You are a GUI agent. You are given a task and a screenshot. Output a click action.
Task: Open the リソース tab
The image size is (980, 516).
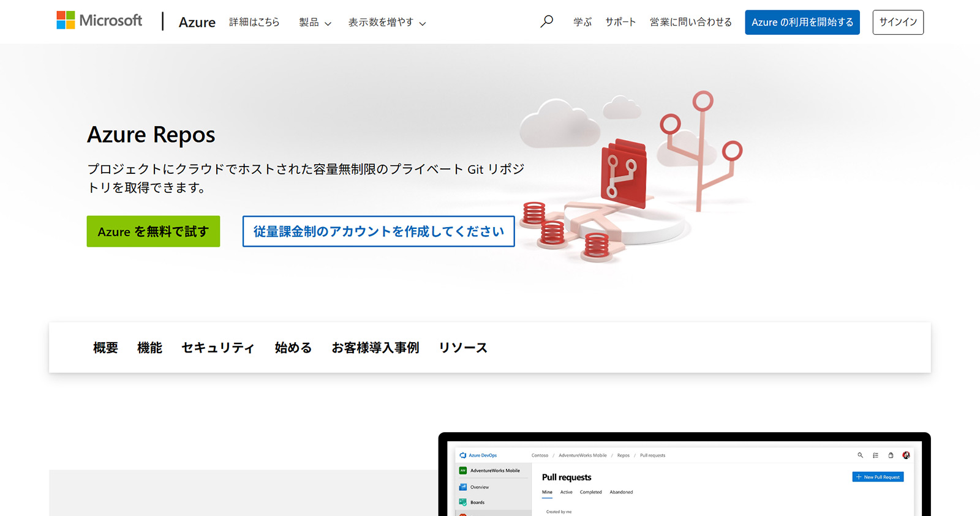(463, 348)
